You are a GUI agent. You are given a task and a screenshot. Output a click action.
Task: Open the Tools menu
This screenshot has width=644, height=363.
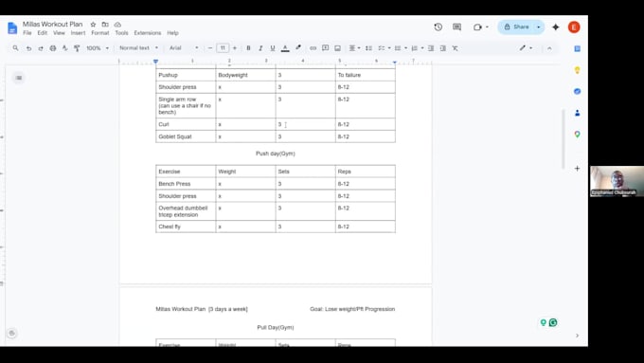[x=121, y=33]
